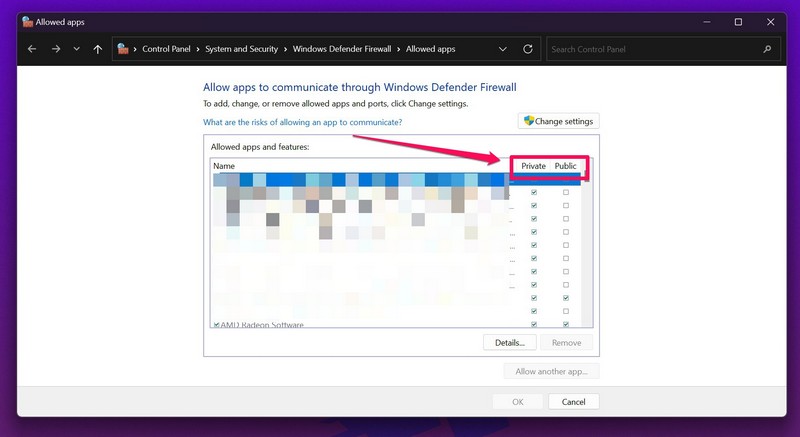The height and width of the screenshot is (437, 800).
Task: Toggle Public checkbox for AMD Radeon Software
Action: pos(566,325)
